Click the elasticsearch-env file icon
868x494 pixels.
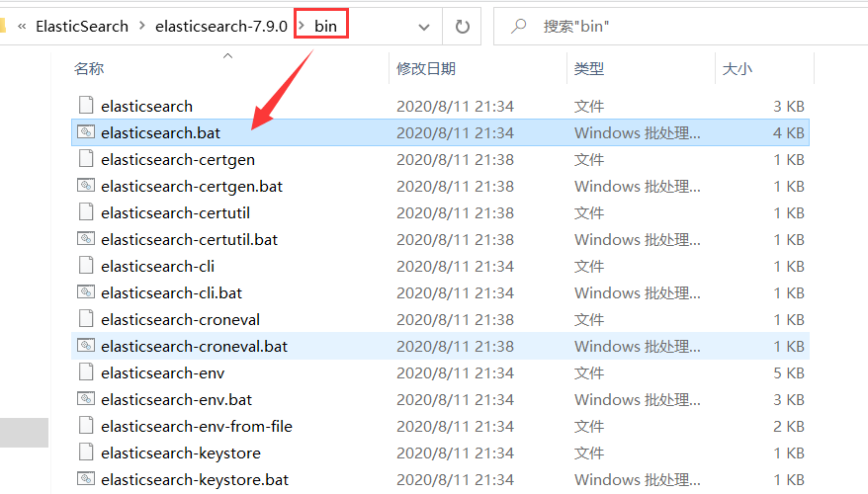coord(86,372)
